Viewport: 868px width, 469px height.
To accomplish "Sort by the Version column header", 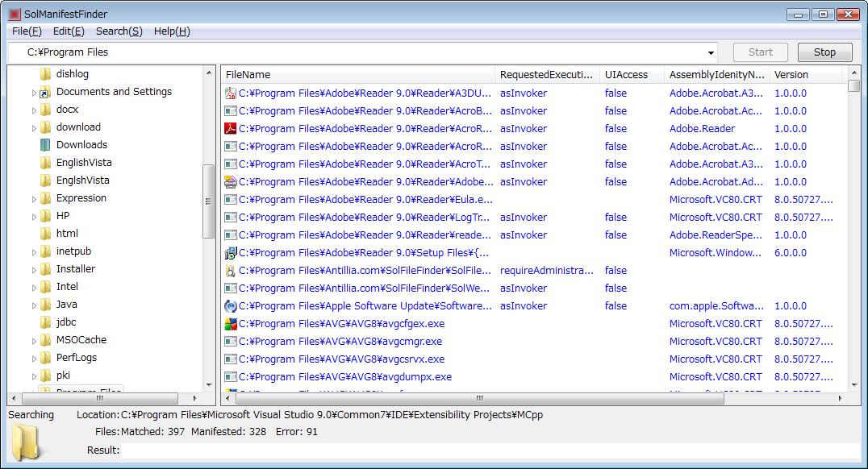I will (x=805, y=75).
